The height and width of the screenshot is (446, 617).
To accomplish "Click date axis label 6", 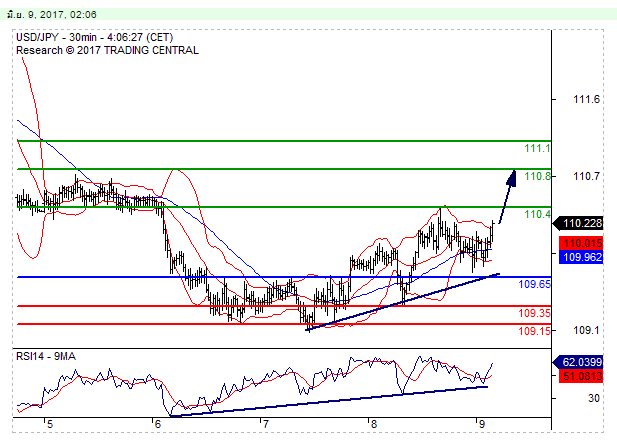I will [x=158, y=424].
